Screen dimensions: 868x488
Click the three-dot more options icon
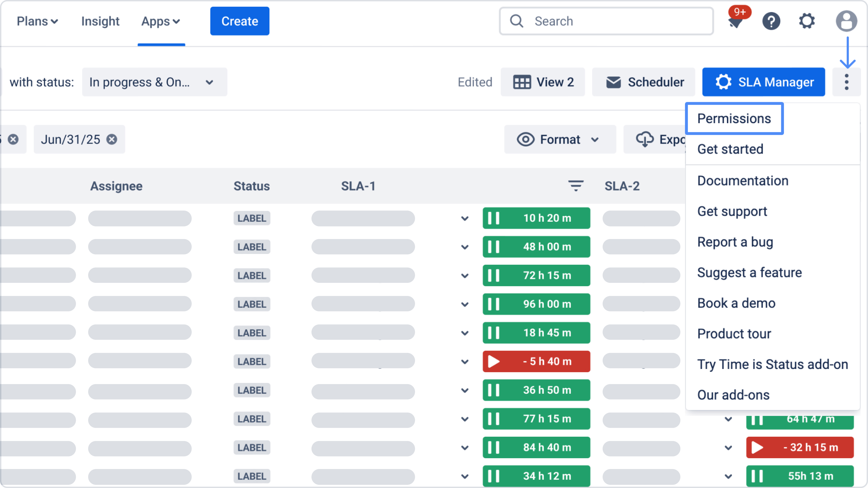click(x=846, y=82)
